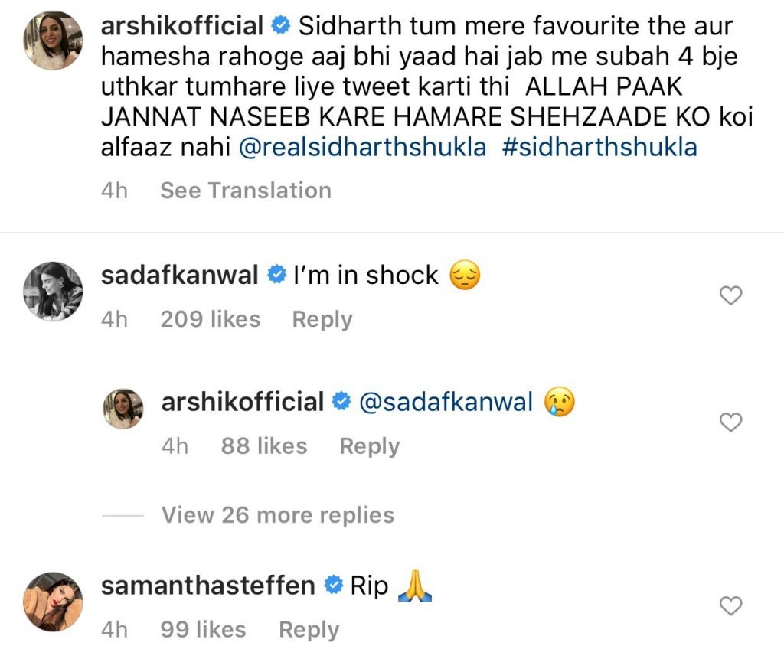The width and height of the screenshot is (784, 672).
Task: Show See Translation for the caption
Action: click(245, 191)
